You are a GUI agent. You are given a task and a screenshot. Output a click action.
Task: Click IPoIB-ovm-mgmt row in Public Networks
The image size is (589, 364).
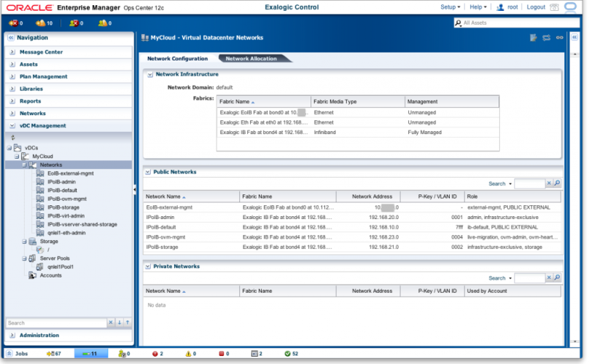[x=352, y=237]
